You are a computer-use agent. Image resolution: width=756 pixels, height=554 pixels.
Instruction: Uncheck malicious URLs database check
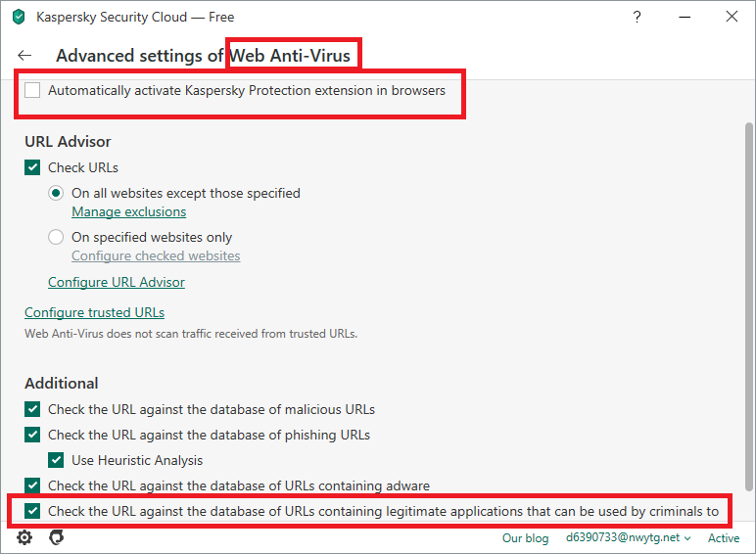click(x=33, y=409)
